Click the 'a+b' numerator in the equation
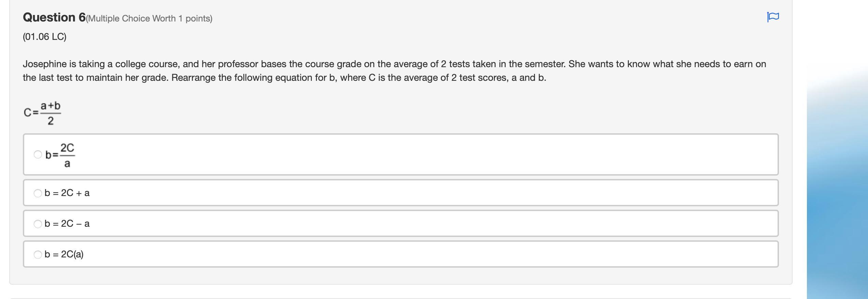This screenshot has height=299, width=868. tap(50, 106)
